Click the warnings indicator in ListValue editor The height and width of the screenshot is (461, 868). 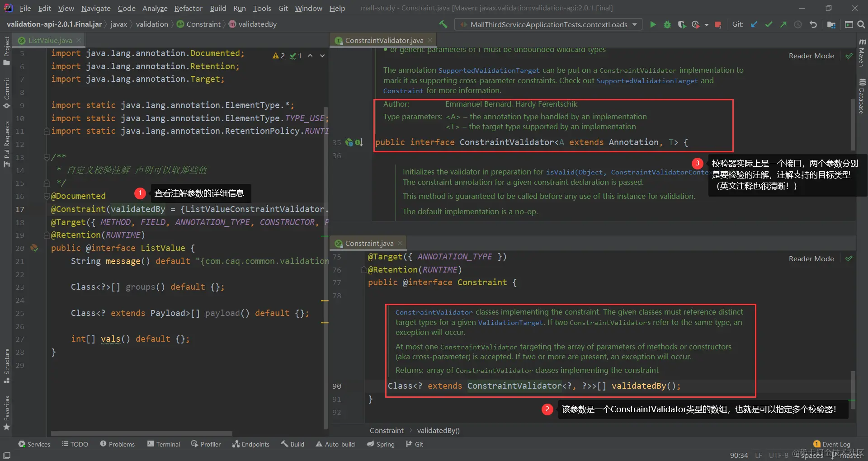click(278, 56)
